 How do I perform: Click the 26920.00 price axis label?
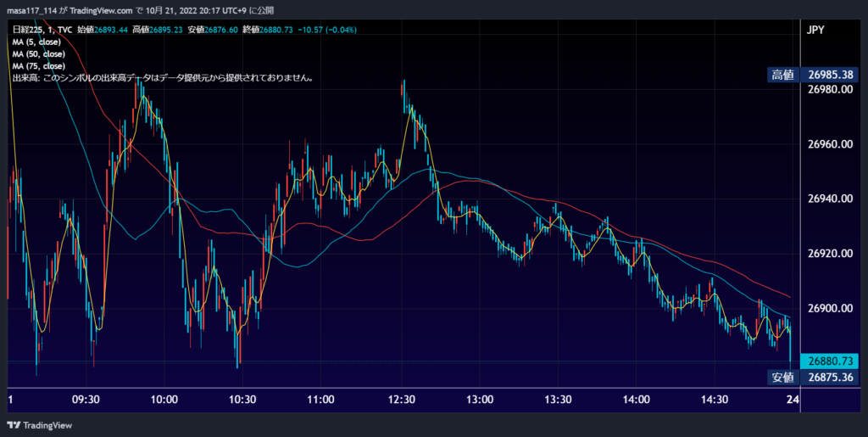pyautogui.click(x=829, y=253)
